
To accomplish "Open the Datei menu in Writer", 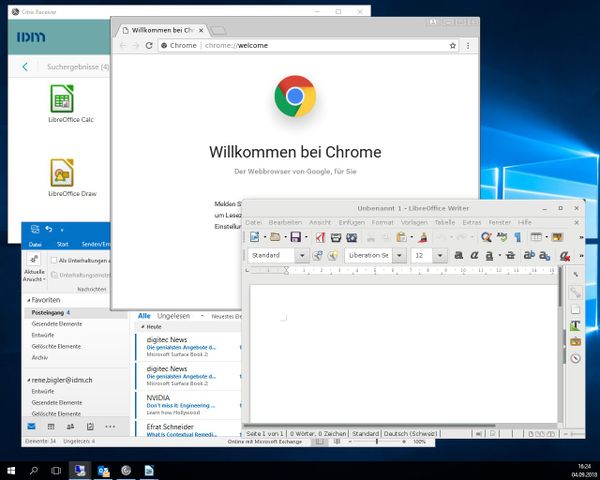I will [253, 222].
